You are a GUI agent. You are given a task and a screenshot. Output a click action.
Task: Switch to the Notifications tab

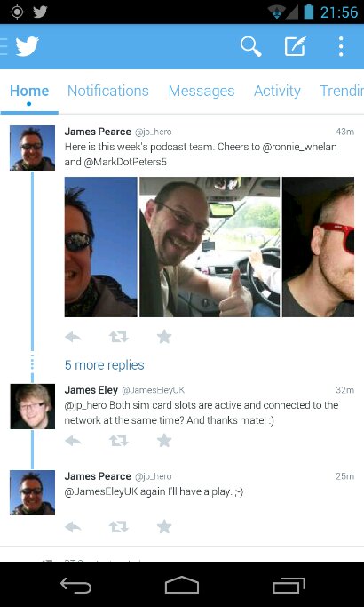(x=108, y=91)
